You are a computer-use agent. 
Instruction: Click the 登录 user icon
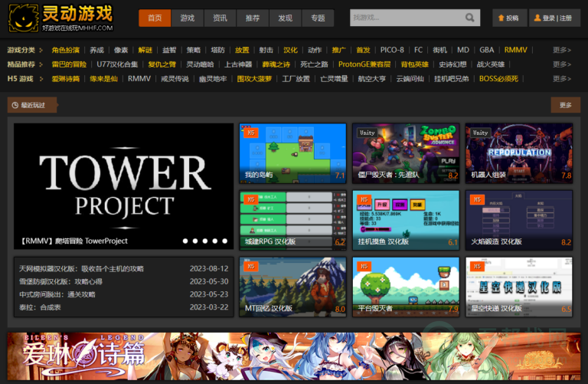coord(538,18)
